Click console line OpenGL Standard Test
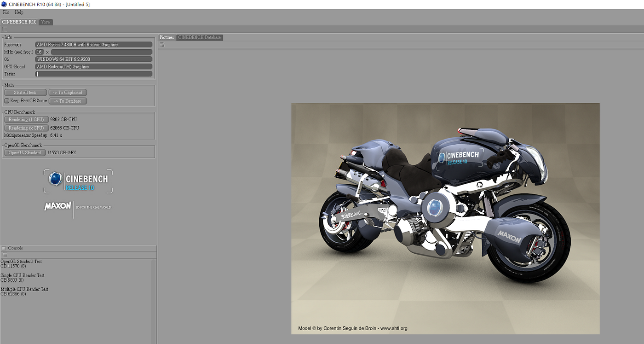This screenshot has height=344, width=644. point(21,262)
